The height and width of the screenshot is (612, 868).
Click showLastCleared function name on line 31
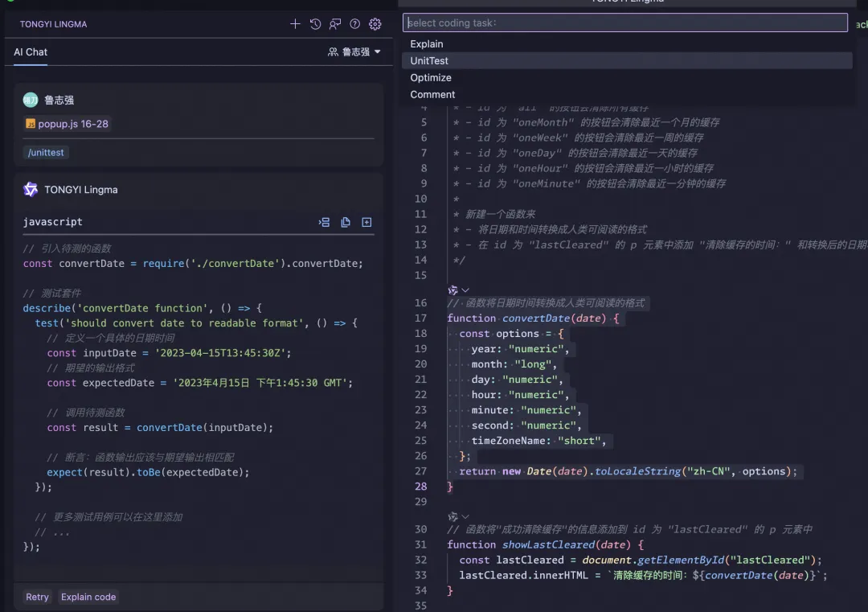tap(549, 544)
